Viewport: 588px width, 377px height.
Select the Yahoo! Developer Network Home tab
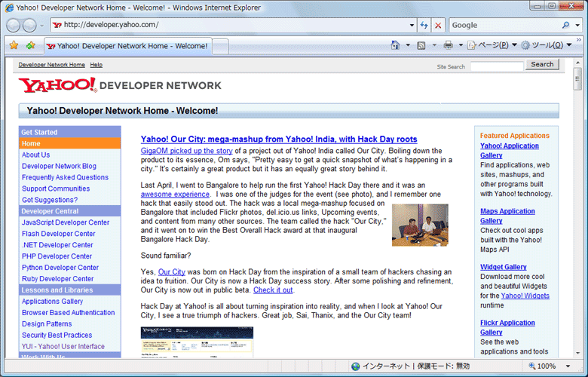[128, 46]
